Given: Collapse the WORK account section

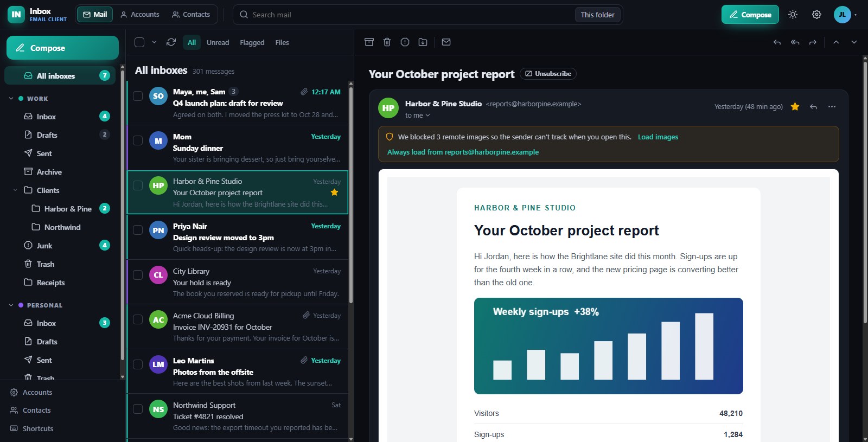Looking at the screenshot, I should coord(11,99).
